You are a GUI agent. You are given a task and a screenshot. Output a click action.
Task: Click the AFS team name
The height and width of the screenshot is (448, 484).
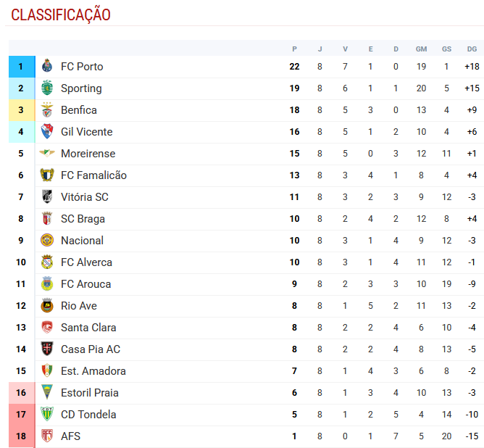pos(70,436)
